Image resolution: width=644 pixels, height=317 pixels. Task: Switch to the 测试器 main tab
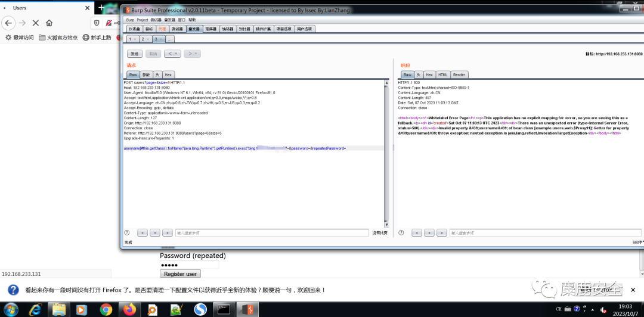coord(177,29)
